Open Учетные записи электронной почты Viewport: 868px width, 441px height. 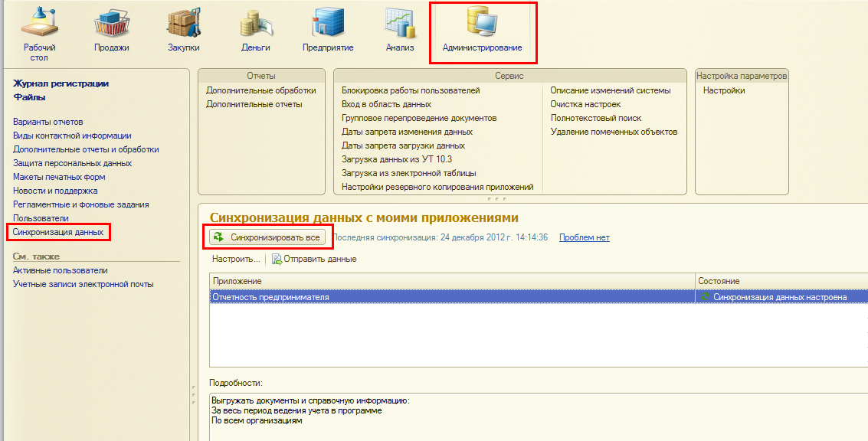(84, 284)
